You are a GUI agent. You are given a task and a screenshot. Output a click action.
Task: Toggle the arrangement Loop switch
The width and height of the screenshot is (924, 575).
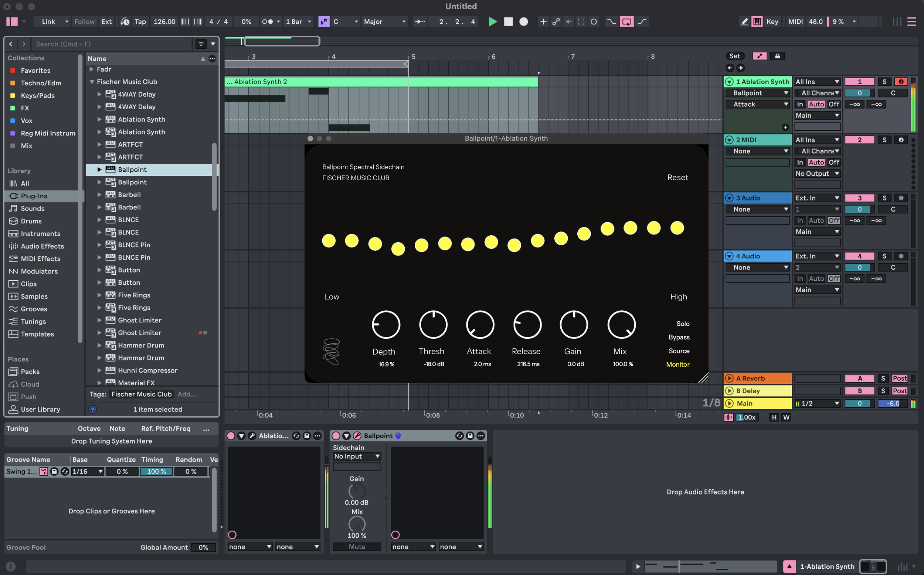(626, 22)
